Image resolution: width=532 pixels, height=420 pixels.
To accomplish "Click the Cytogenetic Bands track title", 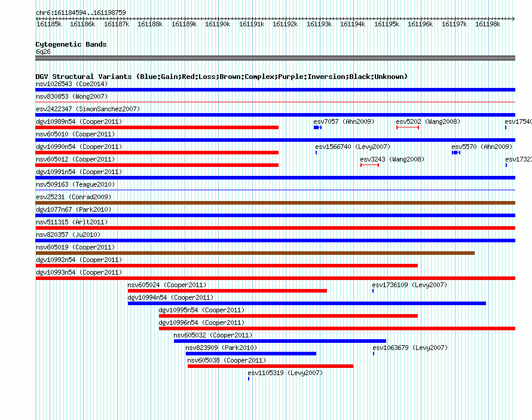I will click(x=71, y=44).
